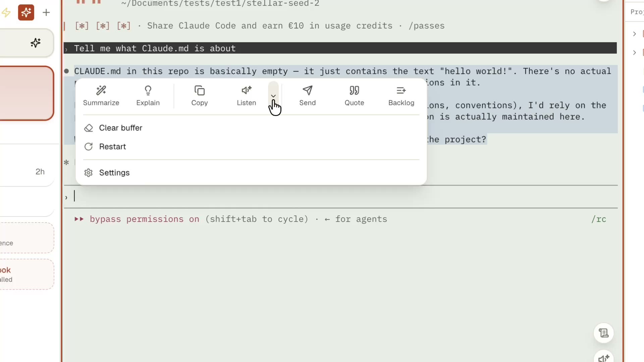
Task: Click the '/passes' command text
Action: click(427, 26)
